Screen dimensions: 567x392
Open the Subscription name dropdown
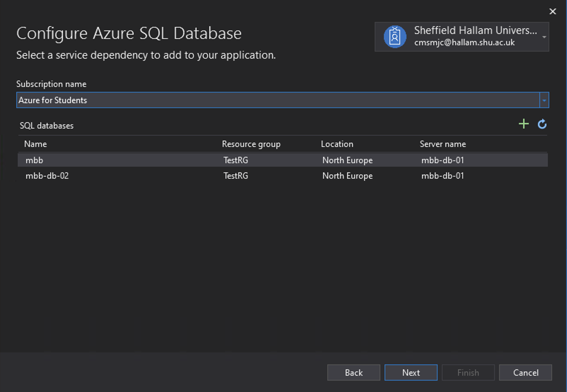tap(544, 100)
